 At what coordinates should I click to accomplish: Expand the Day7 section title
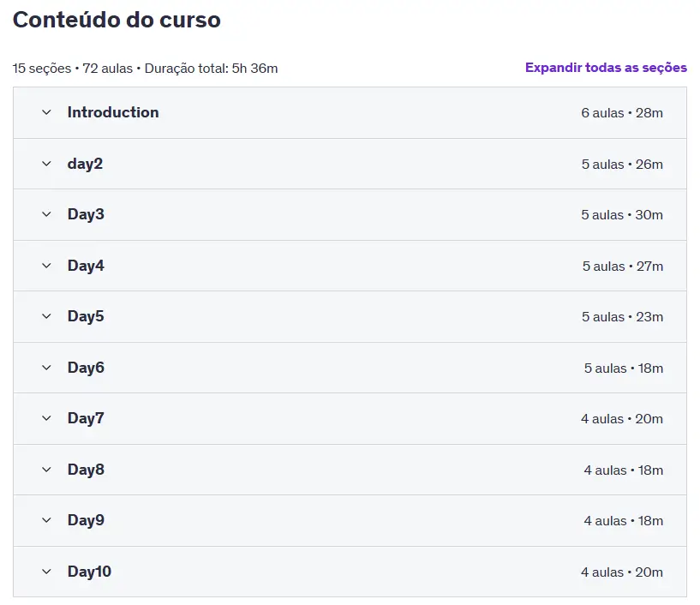[x=86, y=418]
